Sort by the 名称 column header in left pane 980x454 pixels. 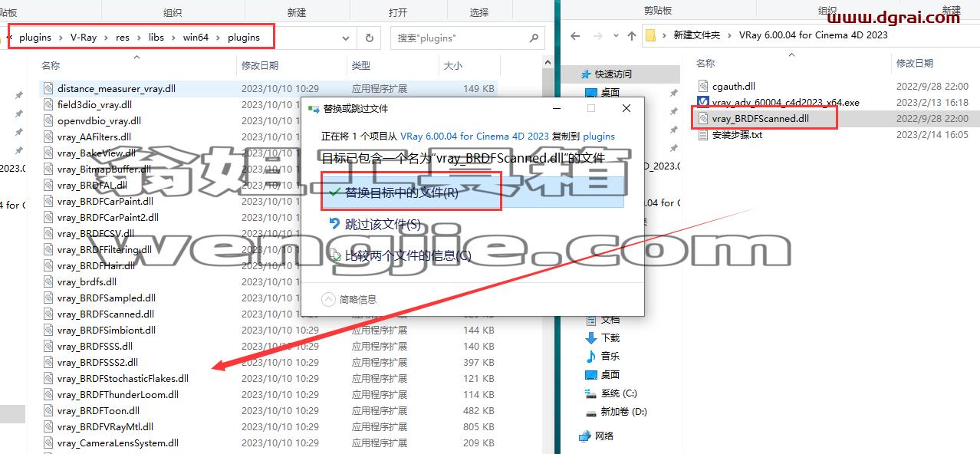pos(51,66)
